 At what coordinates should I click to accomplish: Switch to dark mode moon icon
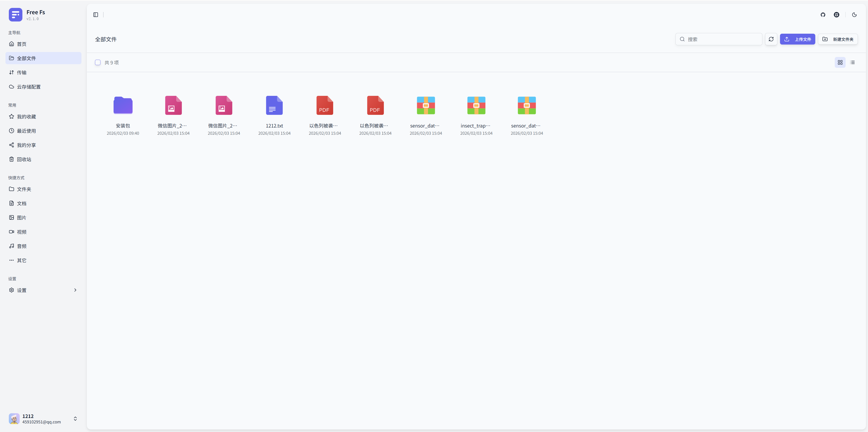click(x=854, y=15)
